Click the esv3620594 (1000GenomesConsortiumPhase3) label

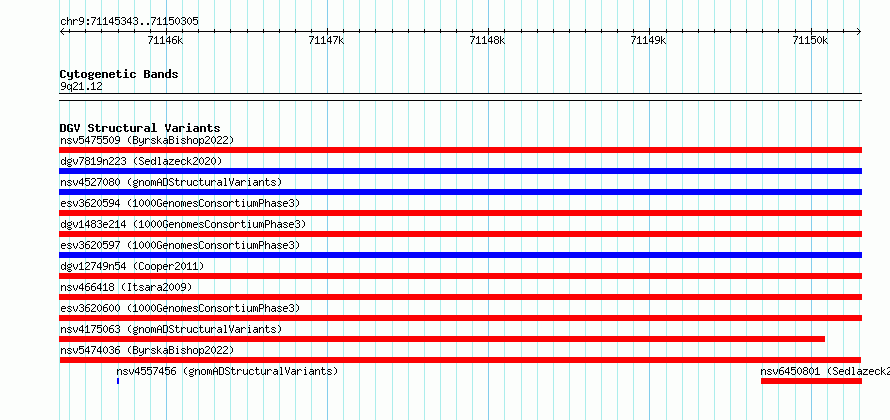[180, 203]
